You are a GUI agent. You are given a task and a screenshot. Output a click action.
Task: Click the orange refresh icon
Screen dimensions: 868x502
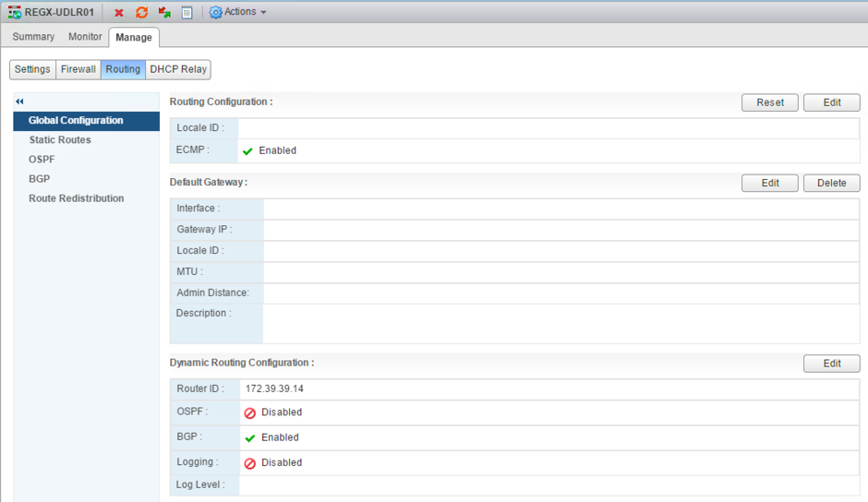[141, 13]
